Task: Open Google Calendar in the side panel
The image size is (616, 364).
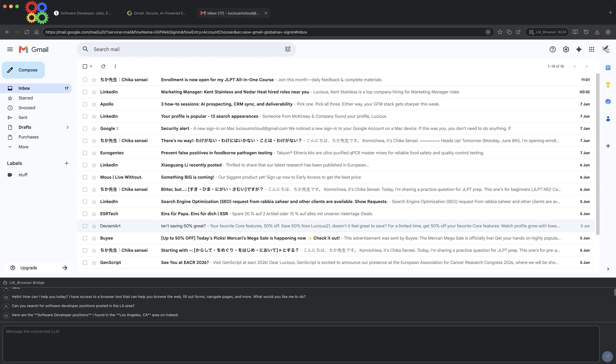Action: tap(608, 67)
